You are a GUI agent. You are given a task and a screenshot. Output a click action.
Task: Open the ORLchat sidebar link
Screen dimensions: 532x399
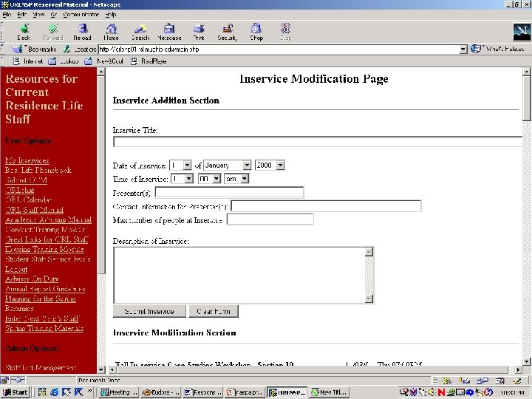click(x=20, y=190)
